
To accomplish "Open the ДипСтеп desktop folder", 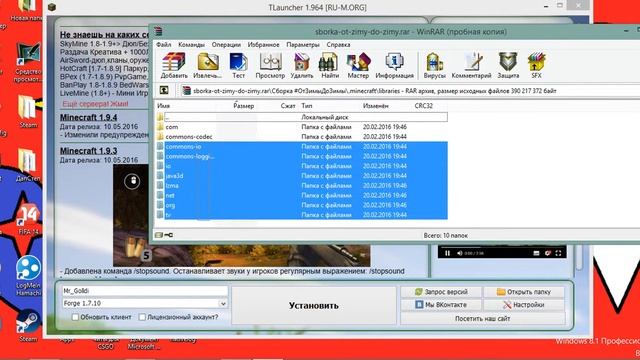I will (x=28, y=165).
